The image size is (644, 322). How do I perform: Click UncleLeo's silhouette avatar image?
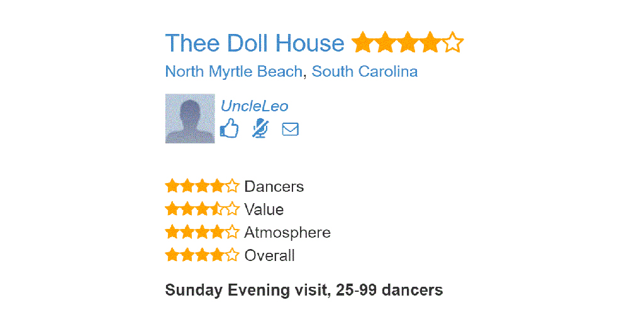pyautogui.click(x=190, y=118)
